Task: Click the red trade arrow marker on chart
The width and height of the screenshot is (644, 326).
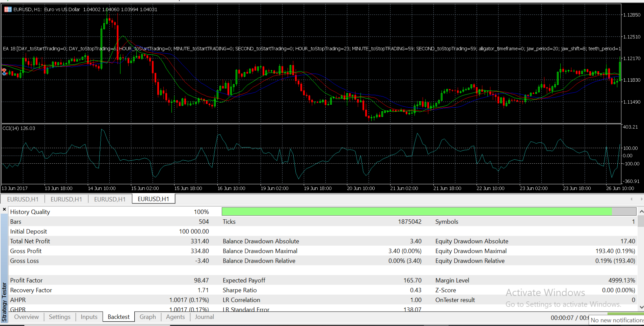Action: [4, 72]
